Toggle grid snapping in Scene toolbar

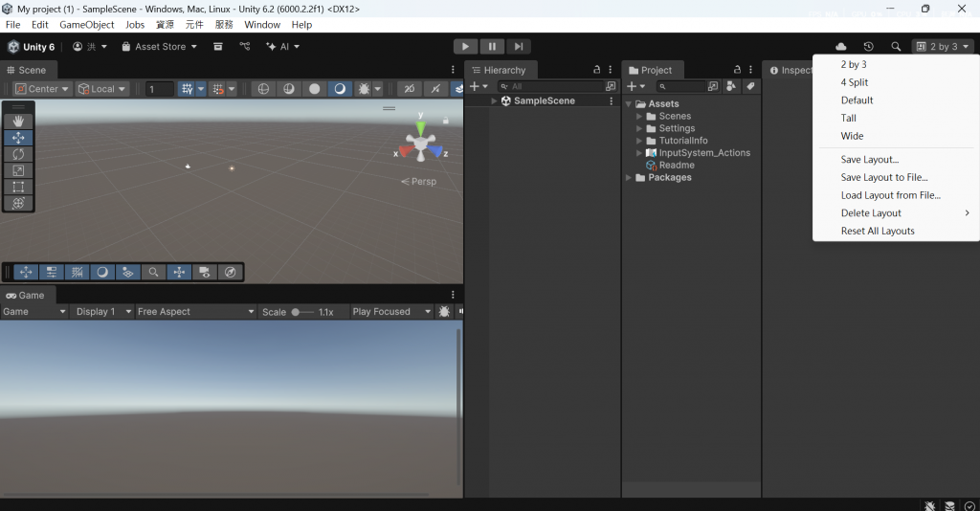[187, 89]
